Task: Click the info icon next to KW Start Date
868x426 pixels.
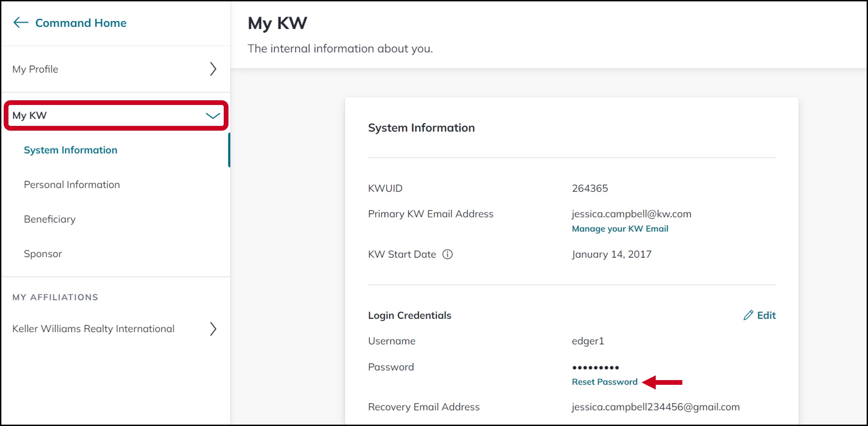Action: point(447,254)
